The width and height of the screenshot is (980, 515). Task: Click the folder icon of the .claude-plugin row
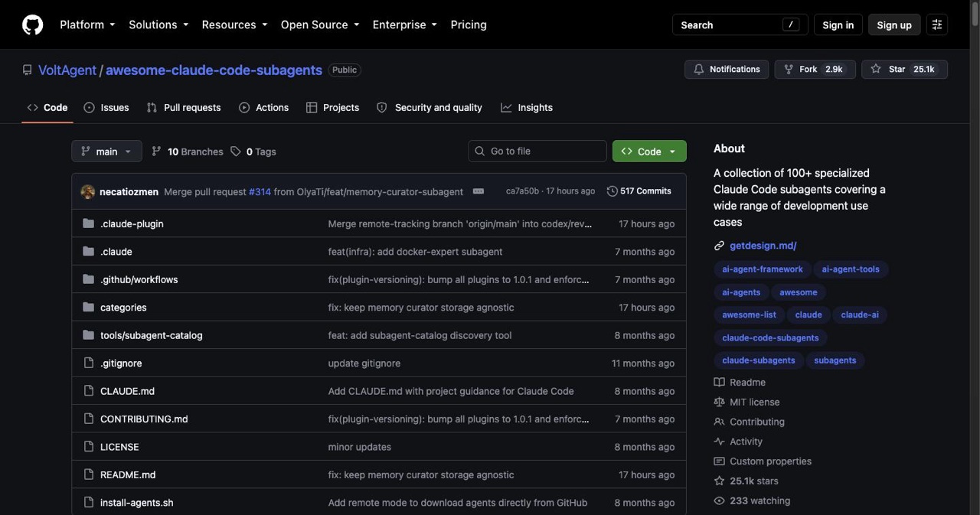[x=88, y=223]
